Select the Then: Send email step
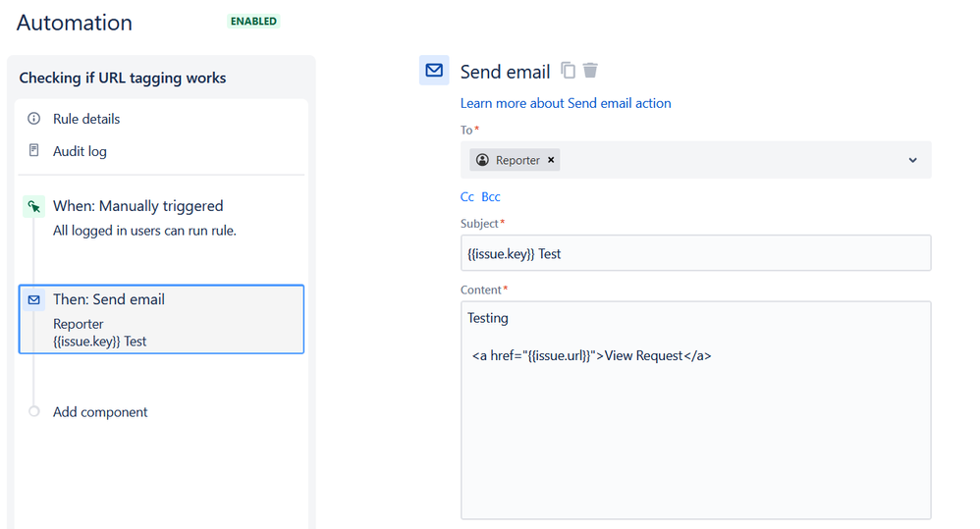The height and width of the screenshot is (529, 980). (162, 319)
